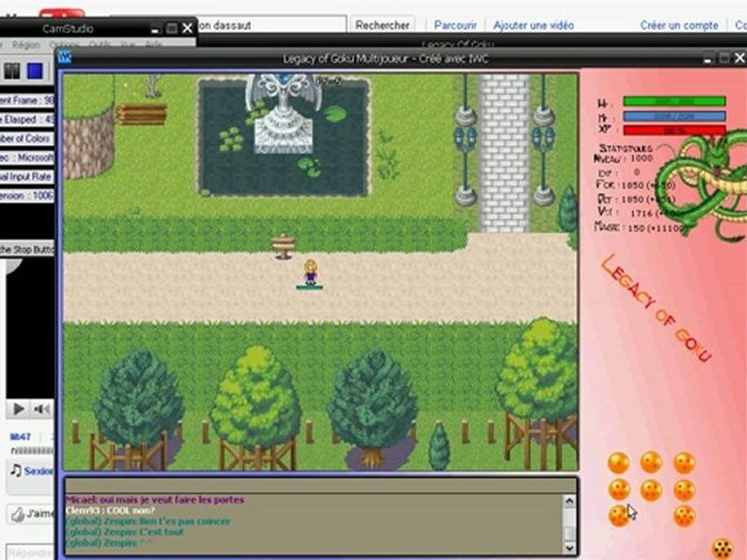Click the chat scrollbar up arrow
747x560 pixels.
tap(569, 501)
